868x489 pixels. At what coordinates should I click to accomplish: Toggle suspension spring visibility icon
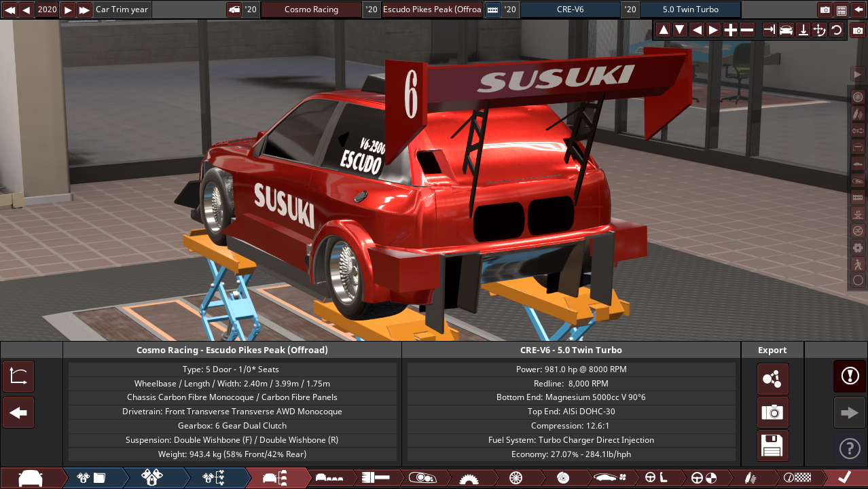click(x=858, y=113)
